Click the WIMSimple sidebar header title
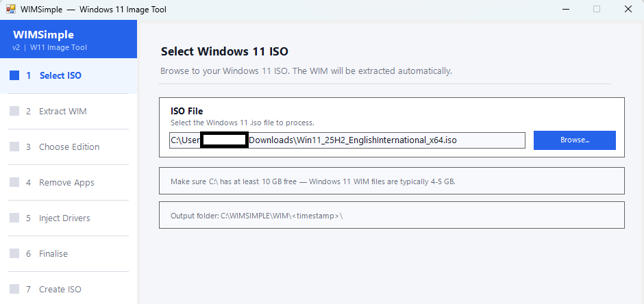This screenshot has height=304, width=644. 43,35
